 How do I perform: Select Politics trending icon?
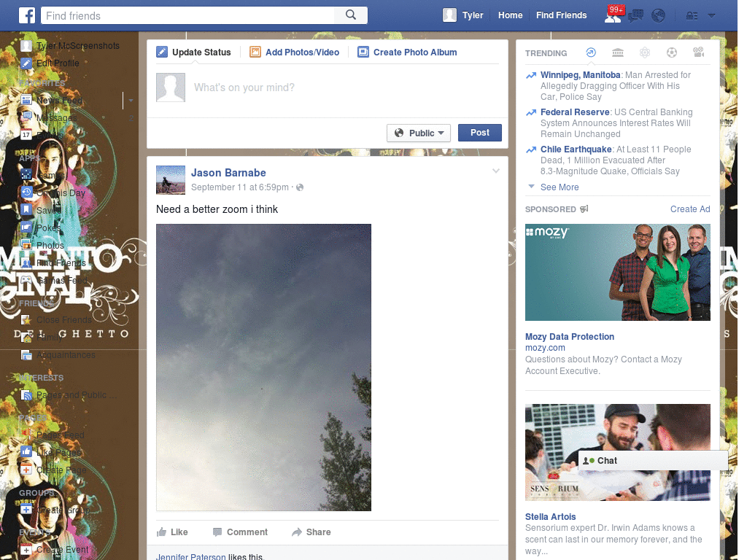pos(618,52)
